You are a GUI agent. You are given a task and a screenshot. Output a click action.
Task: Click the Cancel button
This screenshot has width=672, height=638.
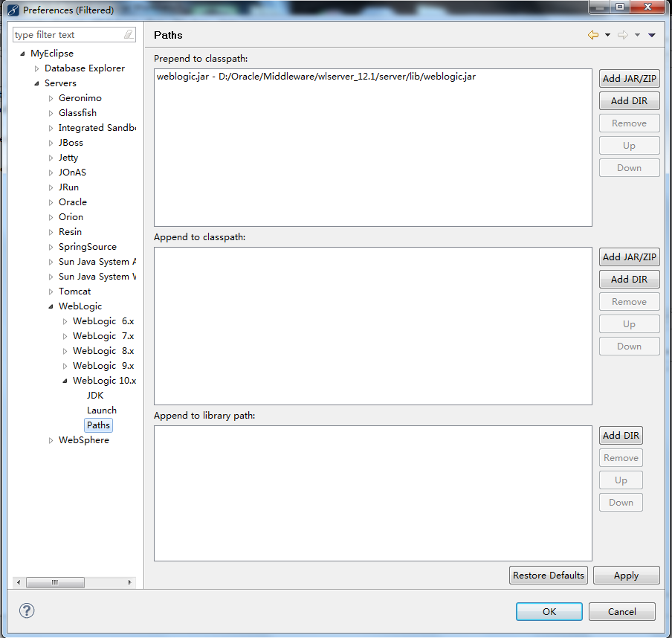click(622, 611)
